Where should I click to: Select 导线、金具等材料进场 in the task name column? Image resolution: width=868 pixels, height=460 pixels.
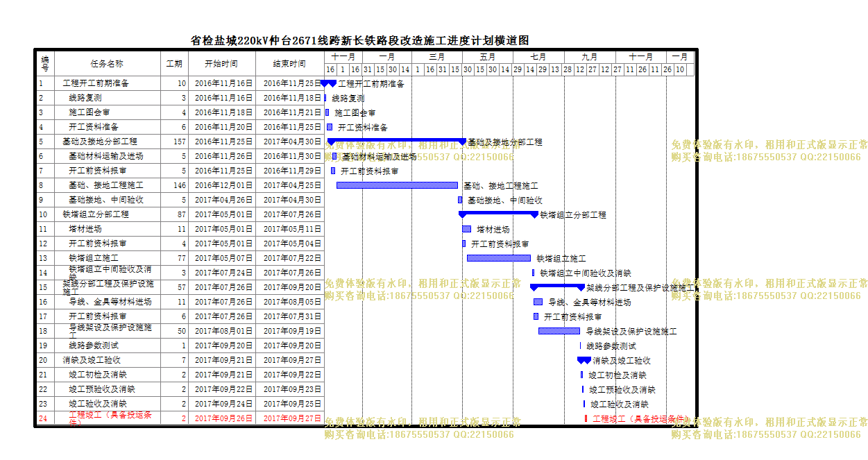(110, 302)
